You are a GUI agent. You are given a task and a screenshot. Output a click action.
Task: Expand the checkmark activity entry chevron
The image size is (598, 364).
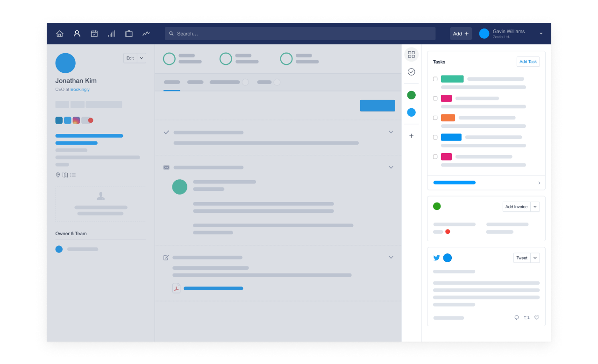[x=391, y=132]
